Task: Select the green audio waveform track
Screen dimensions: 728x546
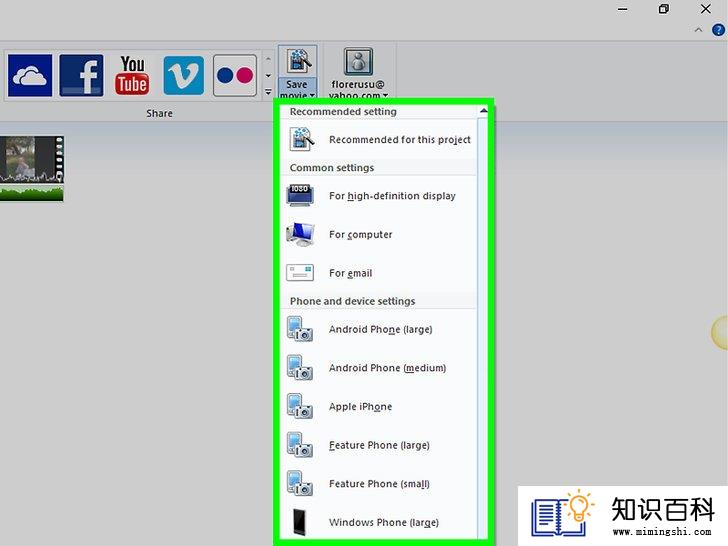Action: coord(32,193)
